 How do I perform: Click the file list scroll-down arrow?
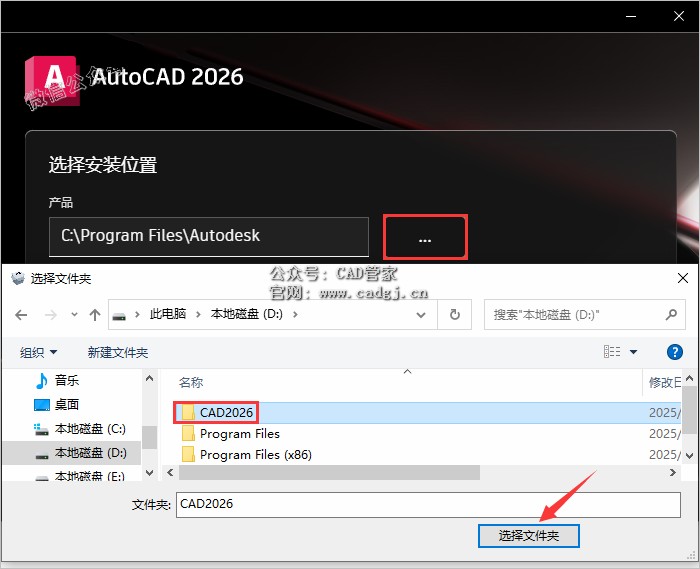tap(689, 456)
